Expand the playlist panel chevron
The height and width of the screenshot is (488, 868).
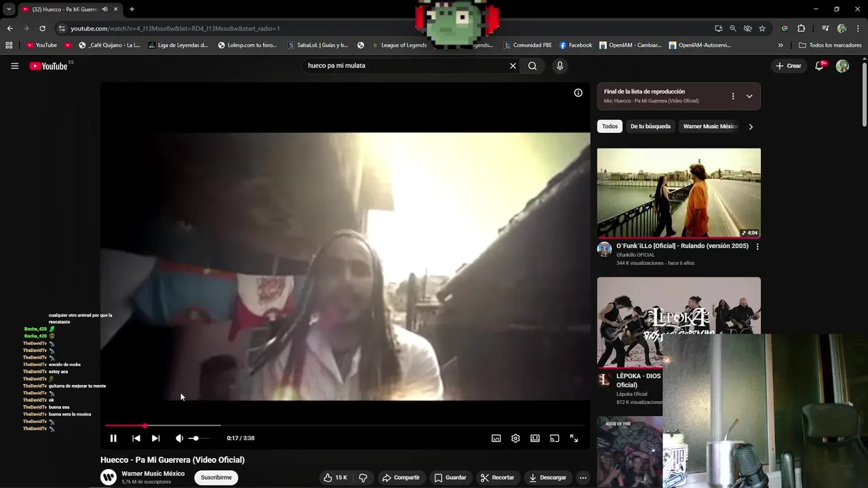[749, 96]
